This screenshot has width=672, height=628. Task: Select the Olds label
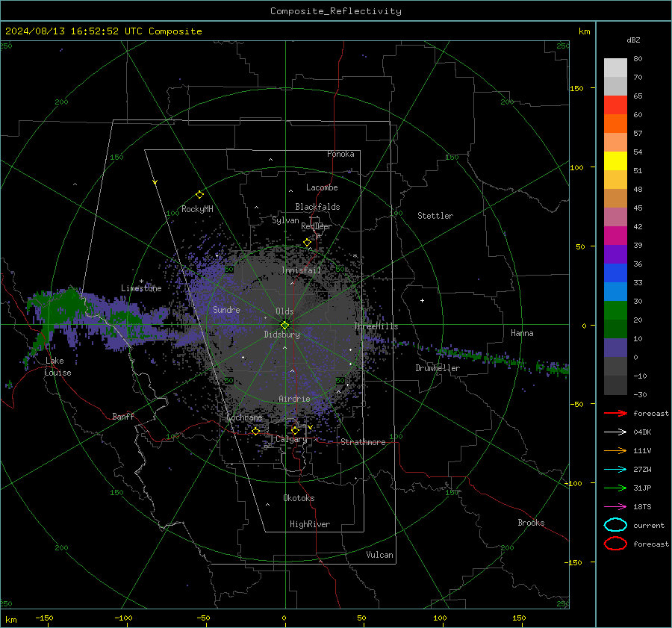284,311
